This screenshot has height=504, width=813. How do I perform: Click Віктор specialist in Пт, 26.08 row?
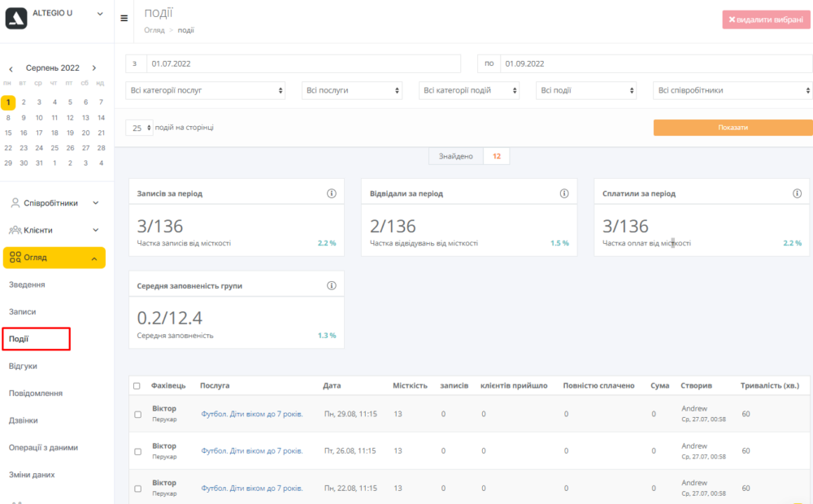(x=164, y=446)
